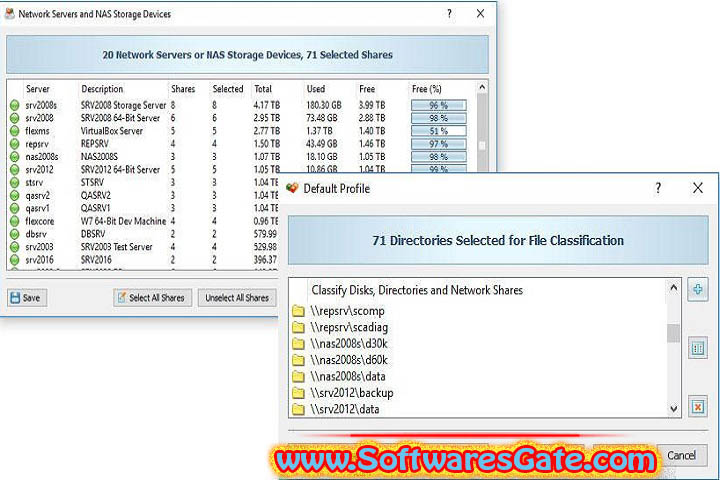Click the green status icon for flexms
The image size is (720, 480).
15,131
